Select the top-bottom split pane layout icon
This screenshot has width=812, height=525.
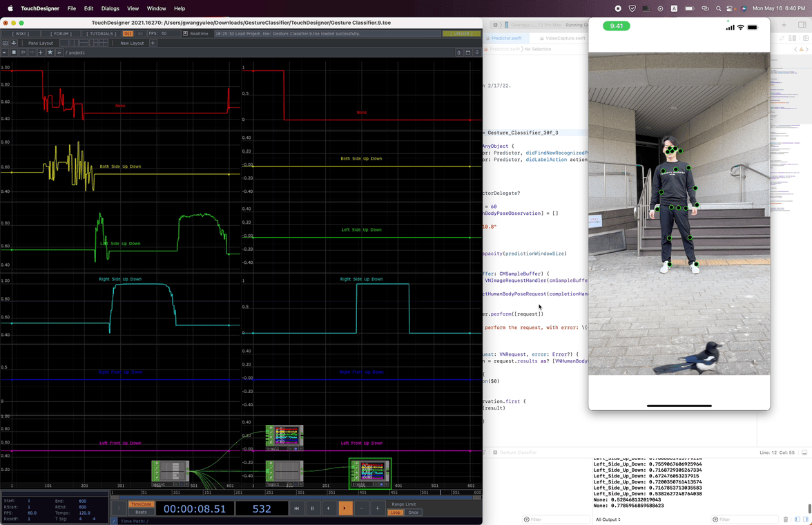point(84,43)
